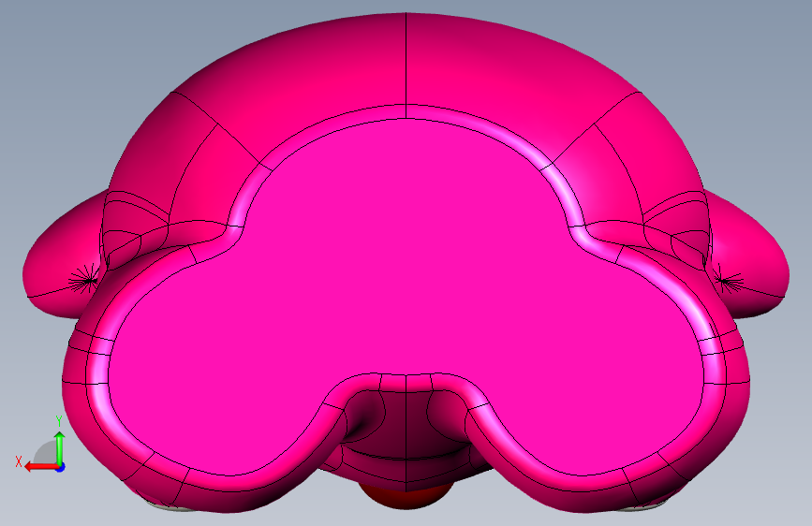This screenshot has height=526, width=812.
Task: Click the red X axis arrow of the triad
Action: [x=41, y=467]
